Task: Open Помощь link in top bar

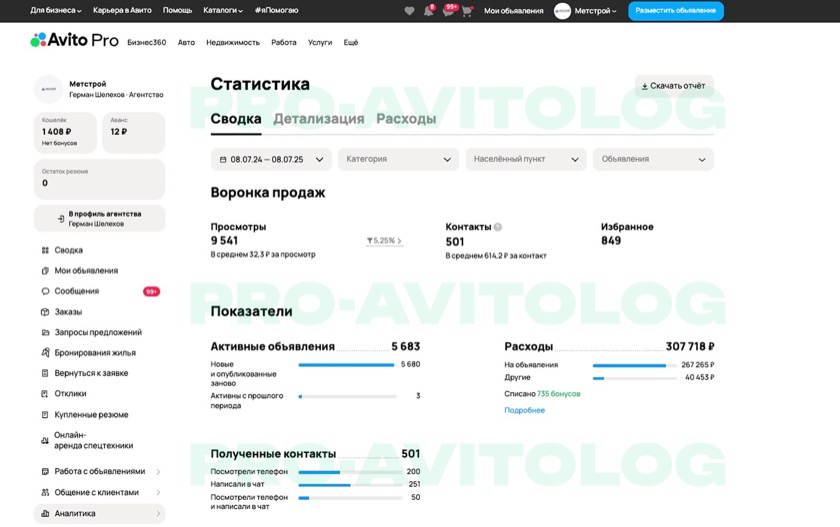Action: pos(177,10)
